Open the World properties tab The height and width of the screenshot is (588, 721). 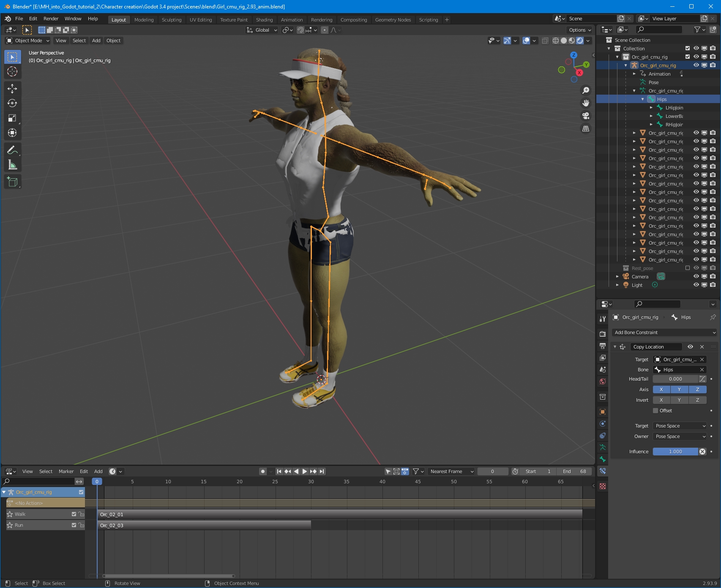(x=603, y=381)
